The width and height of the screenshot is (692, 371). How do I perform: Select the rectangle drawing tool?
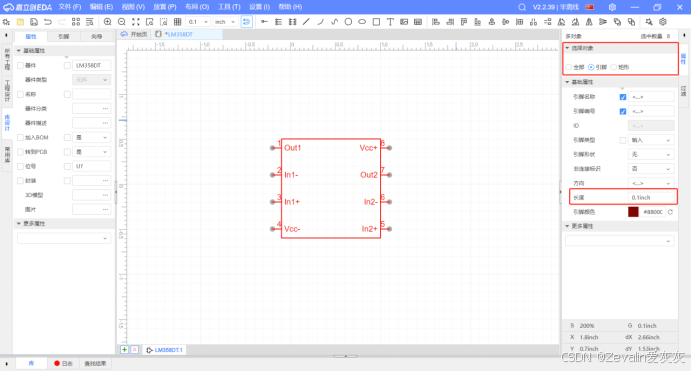(376, 22)
